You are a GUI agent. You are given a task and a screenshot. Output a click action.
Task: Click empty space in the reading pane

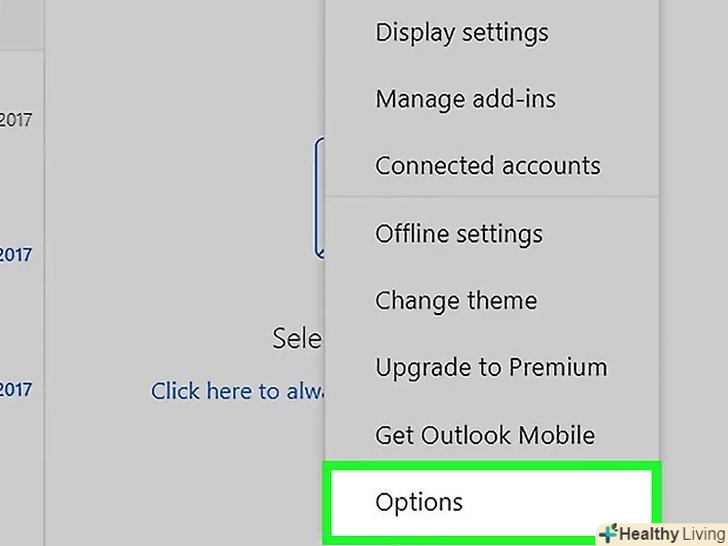180,200
